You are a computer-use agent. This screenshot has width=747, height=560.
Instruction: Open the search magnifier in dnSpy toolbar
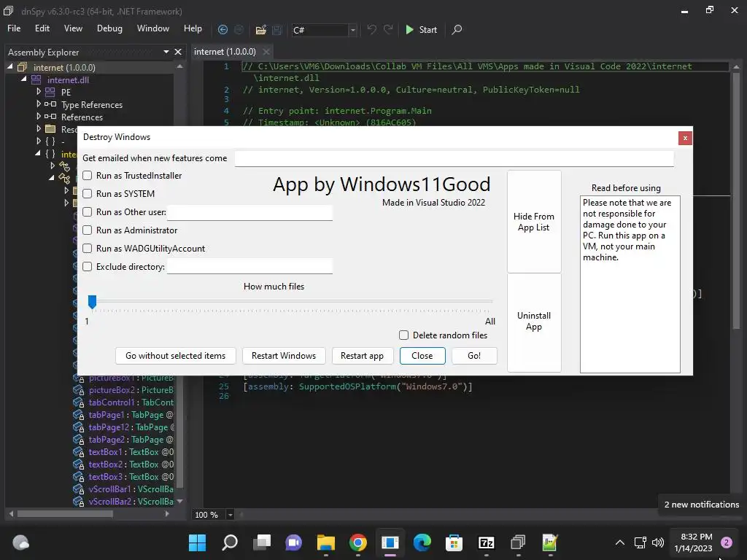[457, 29]
